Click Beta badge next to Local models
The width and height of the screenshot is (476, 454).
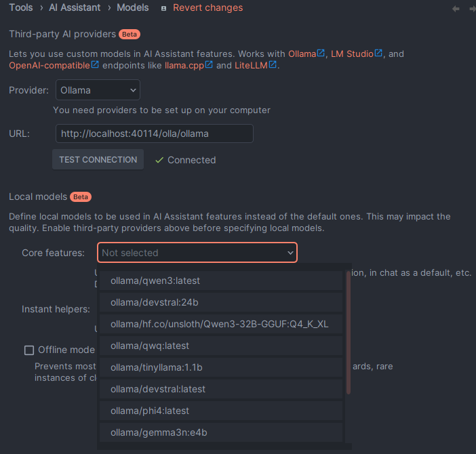pos(81,197)
